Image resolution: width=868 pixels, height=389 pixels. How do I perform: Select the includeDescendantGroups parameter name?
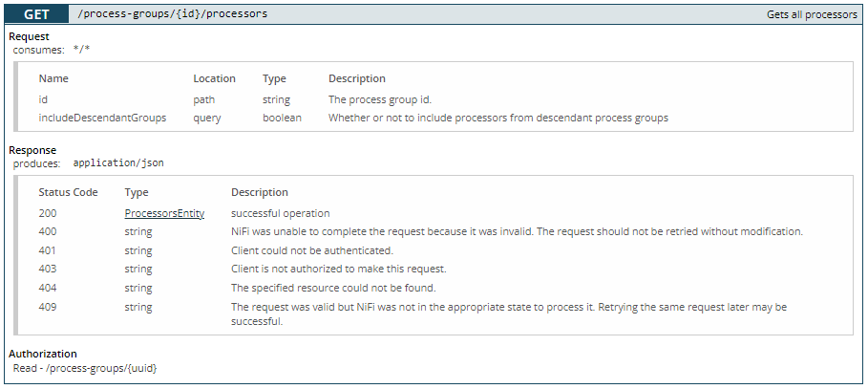[102, 118]
